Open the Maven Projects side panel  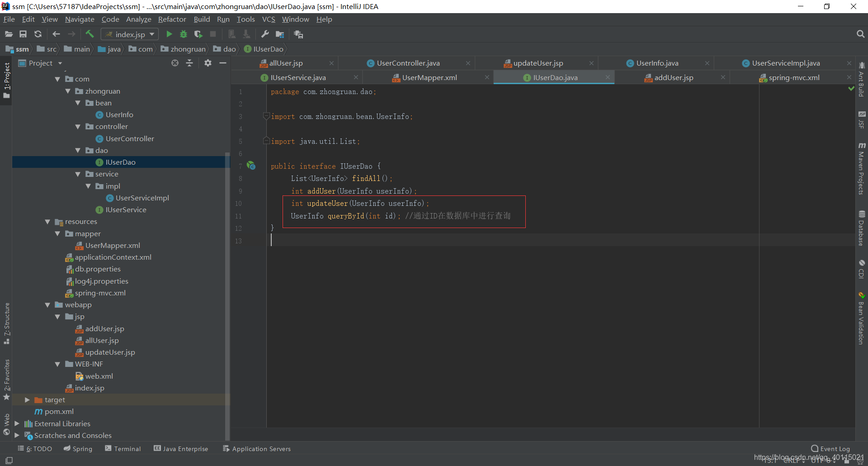862,169
